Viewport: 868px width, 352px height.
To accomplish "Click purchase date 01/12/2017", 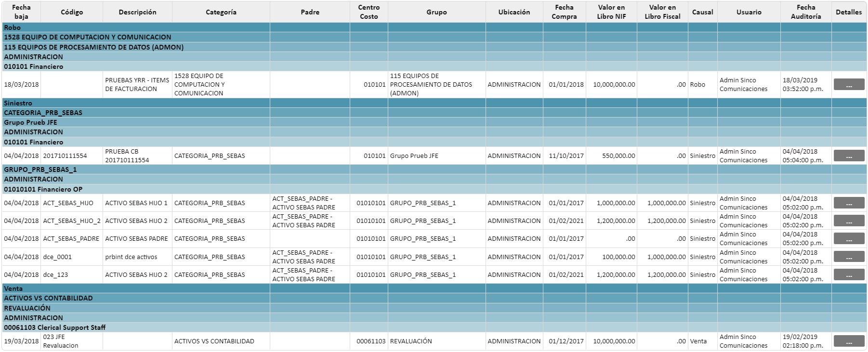I will pyautogui.click(x=564, y=341).
